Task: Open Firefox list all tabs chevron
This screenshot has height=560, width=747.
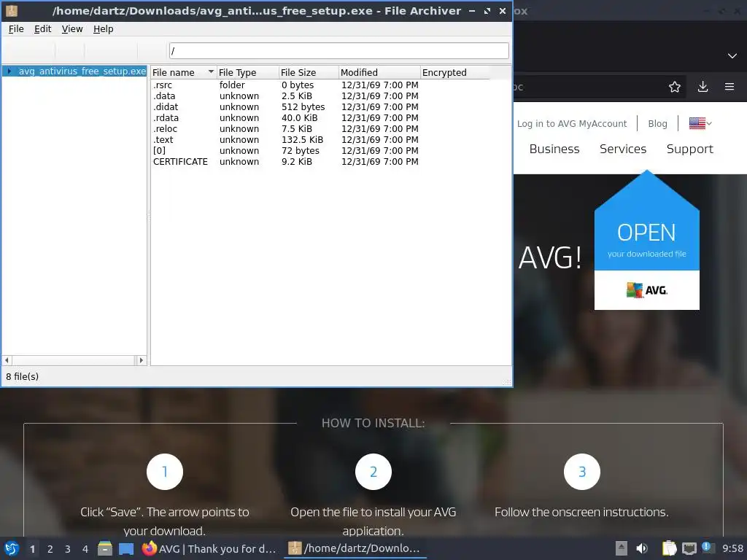Action: pos(732,55)
